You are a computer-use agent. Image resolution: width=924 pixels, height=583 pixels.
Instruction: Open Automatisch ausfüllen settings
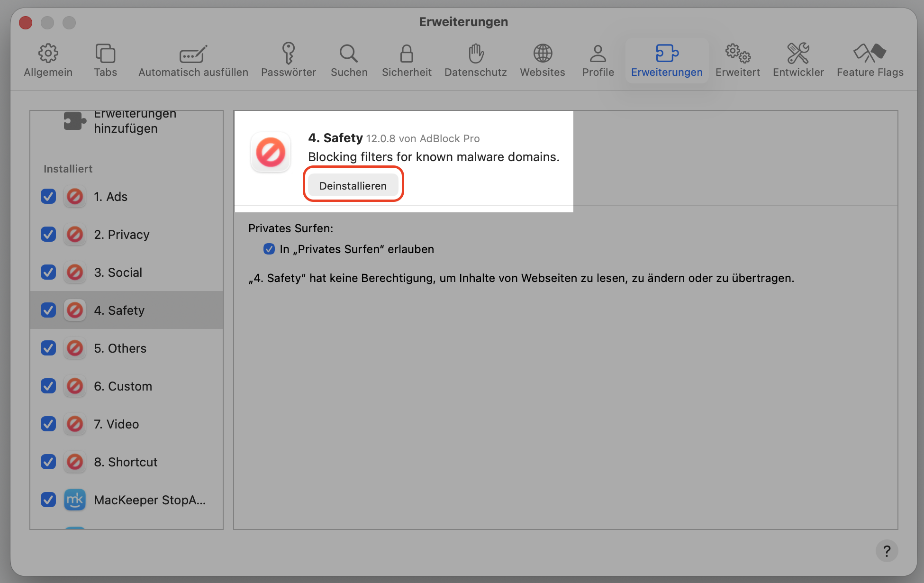point(193,60)
